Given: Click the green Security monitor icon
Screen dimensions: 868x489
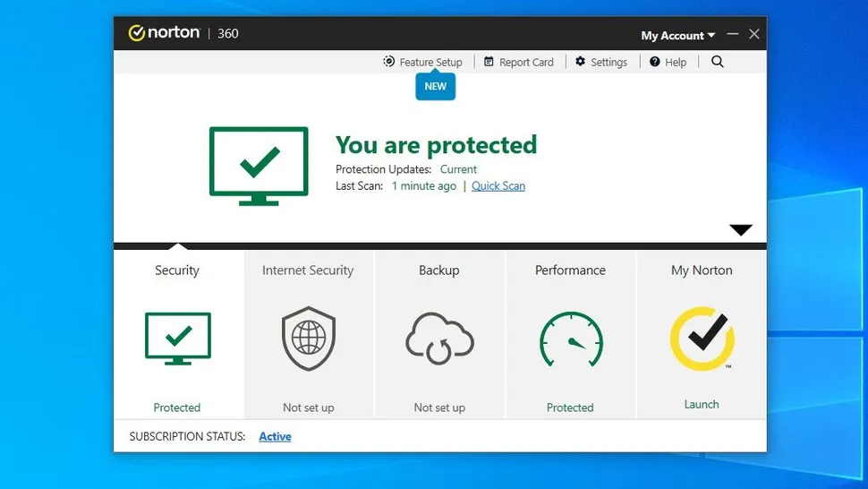Looking at the screenshot, I should [x=177, y=338].
